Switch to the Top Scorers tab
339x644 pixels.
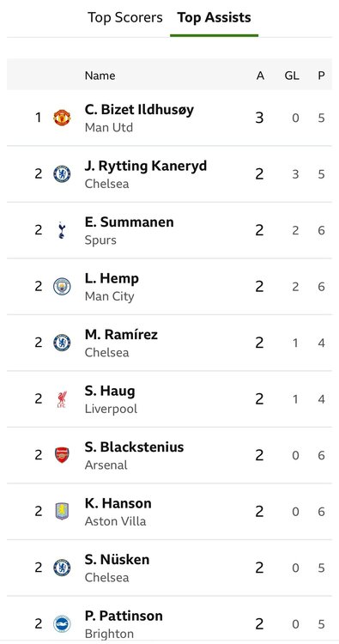coord(124,18)
